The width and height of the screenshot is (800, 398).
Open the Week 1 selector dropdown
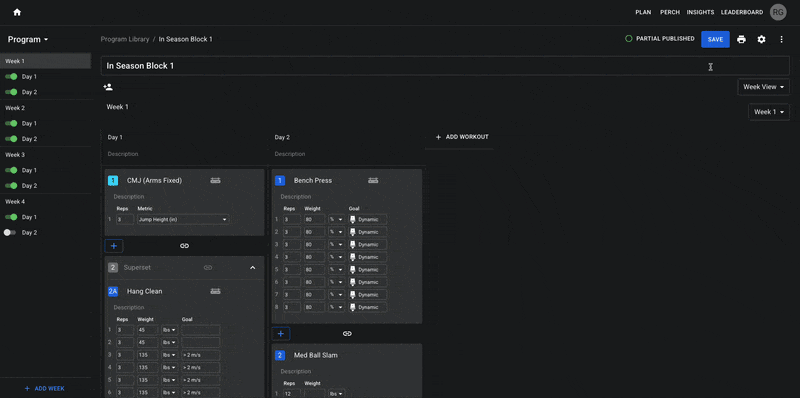coord(769,112)
